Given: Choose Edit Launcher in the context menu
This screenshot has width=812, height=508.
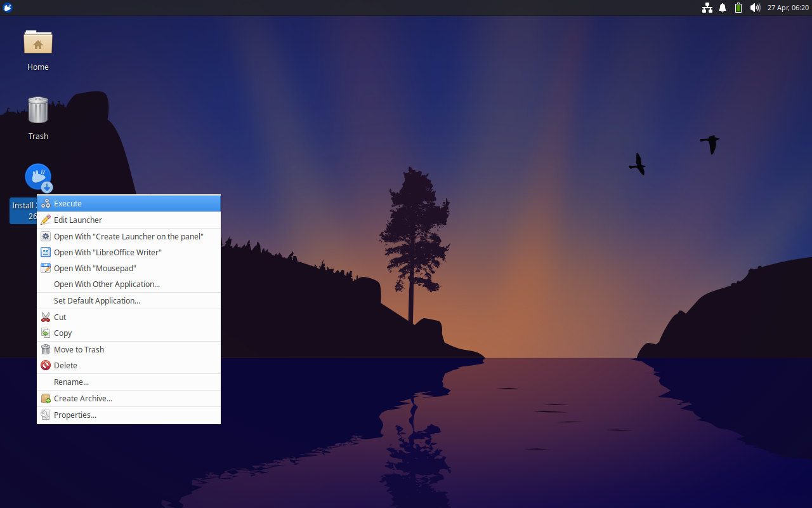Looking at the screenshot, I should pyautogui.click(x=129, y=220).
